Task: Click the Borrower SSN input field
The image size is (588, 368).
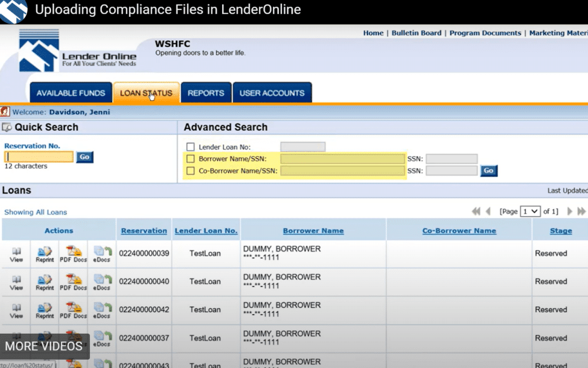Action: coord(451,159)
